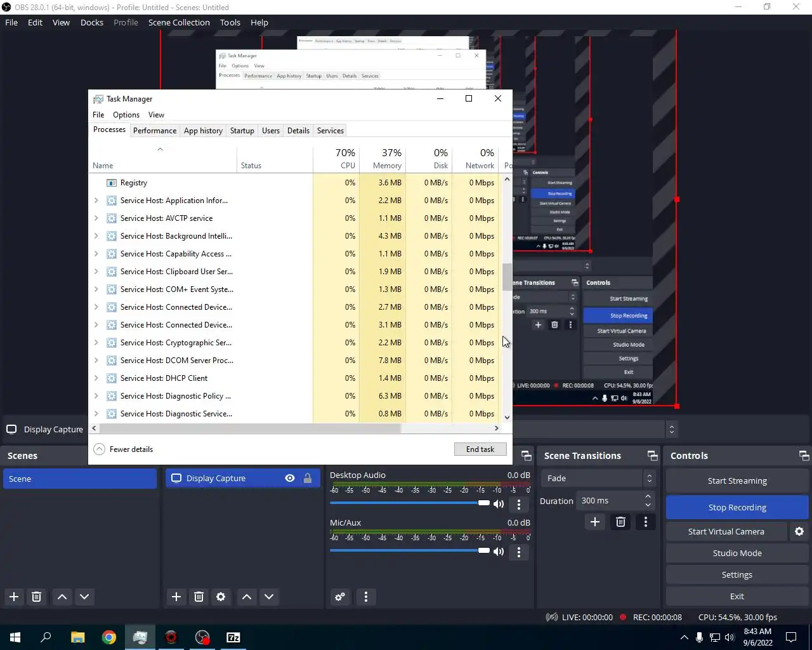812x650 pixels.
Task: Open Windows Start menu
Action: click(x=15, y=637)
